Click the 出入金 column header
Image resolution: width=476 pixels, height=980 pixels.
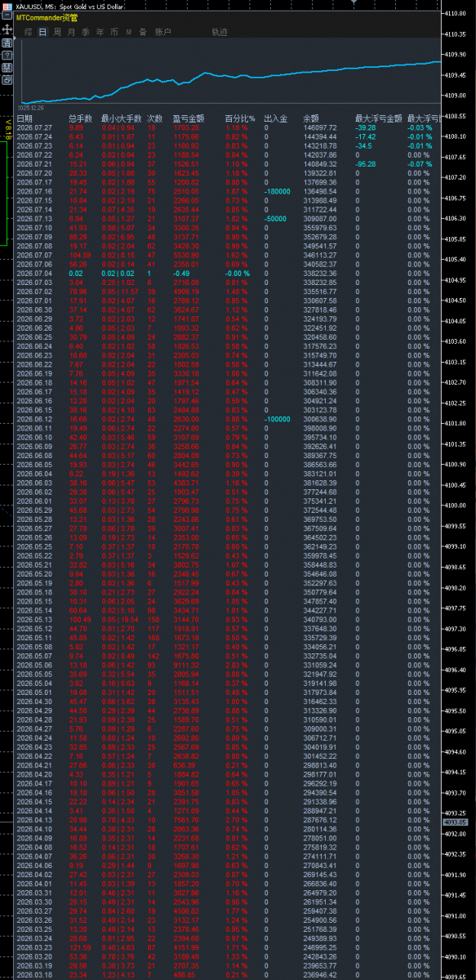tap(276, 118)
